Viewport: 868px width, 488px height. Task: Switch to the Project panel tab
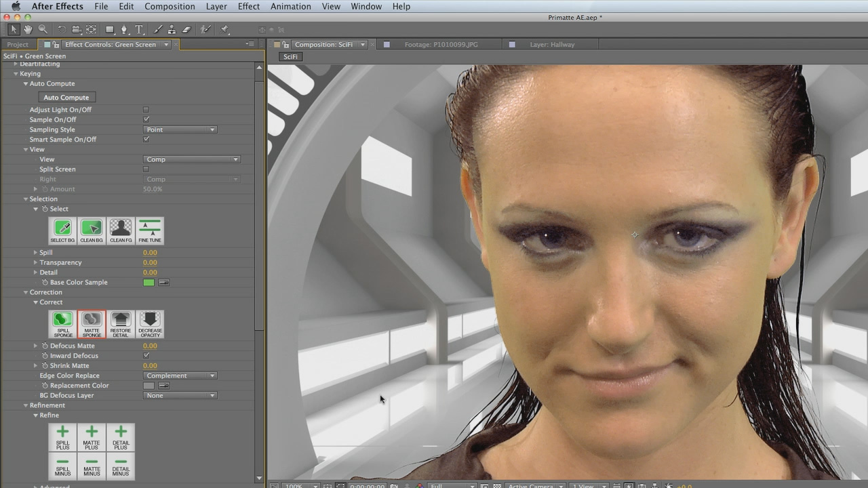click(18, 45)
